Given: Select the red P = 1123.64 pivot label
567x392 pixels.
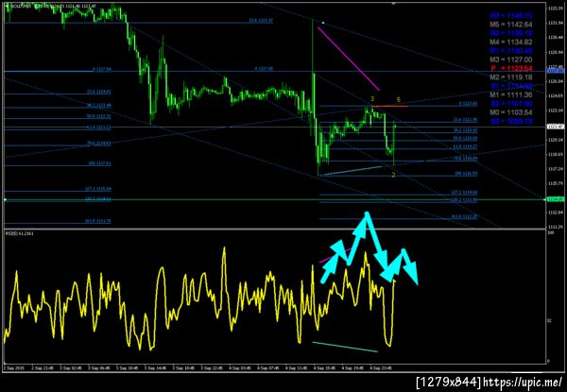Looking at the screenshot, I should pos(511,69).
